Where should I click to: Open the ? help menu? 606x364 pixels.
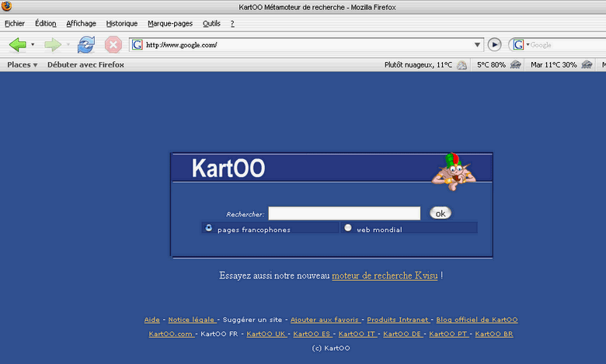pyautogui.click(x=232, y=23)
